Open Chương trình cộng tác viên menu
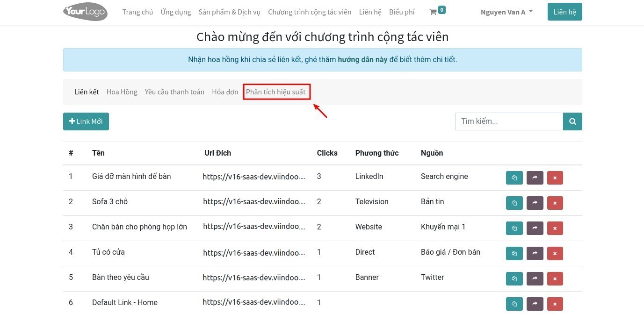 click(310, 12)
